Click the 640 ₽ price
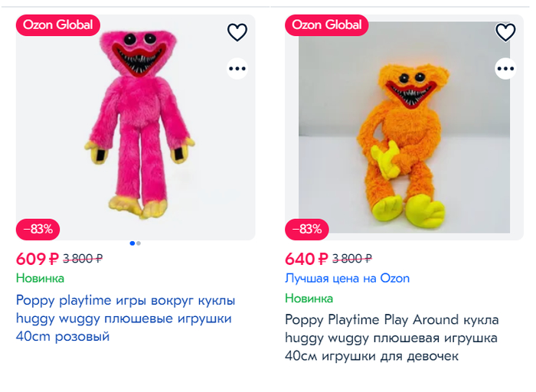Viewport: 536px width, 392px height. [x=306, y=259]
